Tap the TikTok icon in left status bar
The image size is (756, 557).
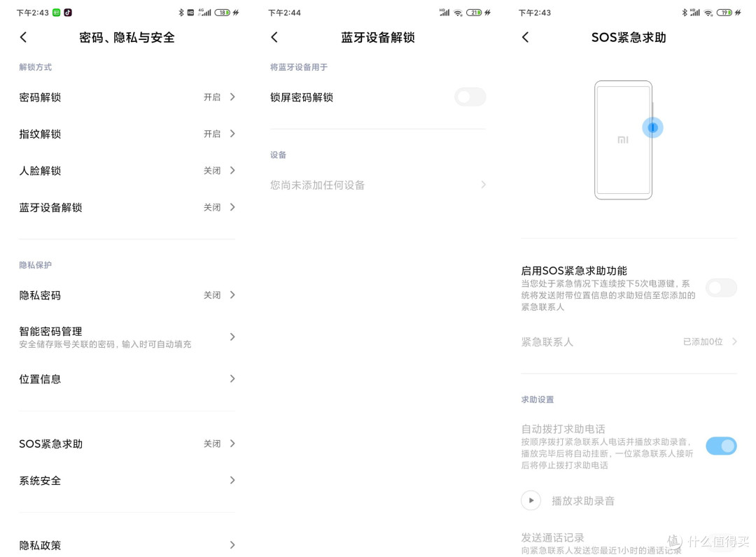pyautogui.click(x=68, y=13)
